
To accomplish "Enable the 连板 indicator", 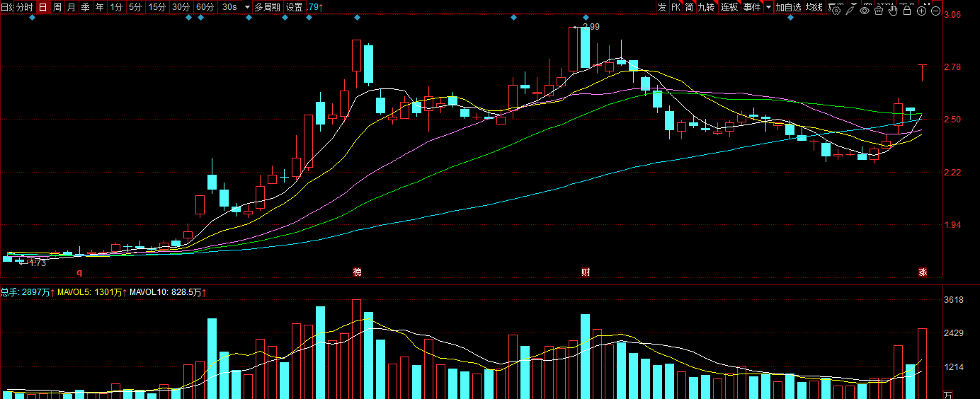I will coord(729,7).
